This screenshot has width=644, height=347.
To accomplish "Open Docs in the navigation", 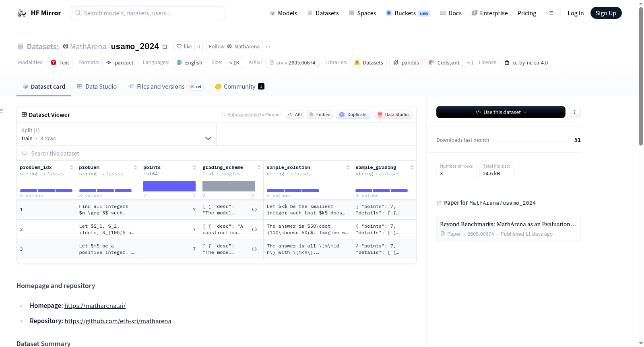I will click(451, 13).
